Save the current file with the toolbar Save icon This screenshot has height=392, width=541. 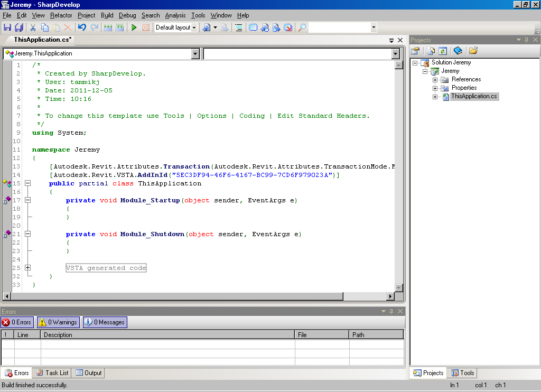click(7, 27)
